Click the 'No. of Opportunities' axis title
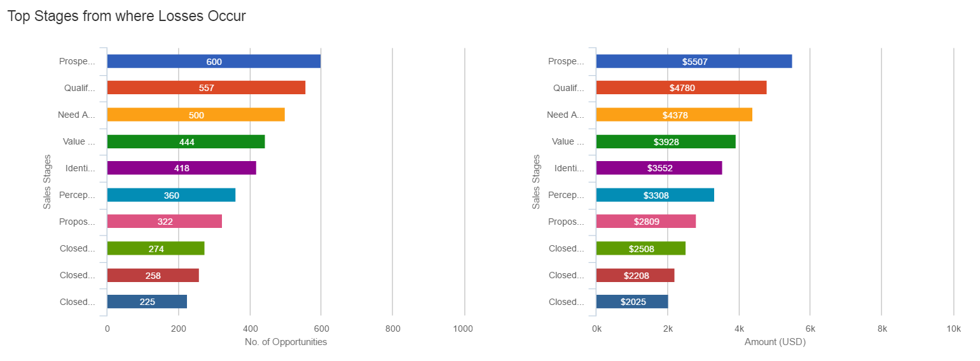 click(x=286, y=342)
